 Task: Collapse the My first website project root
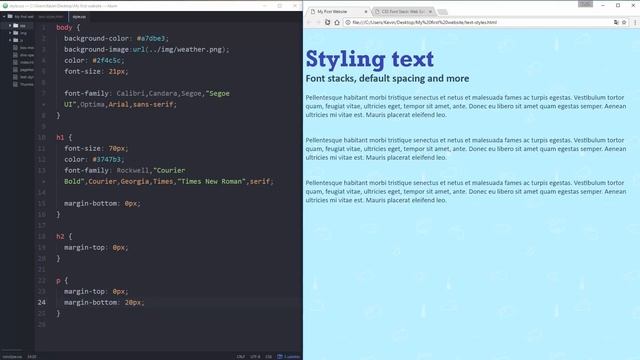click(4, 17)
